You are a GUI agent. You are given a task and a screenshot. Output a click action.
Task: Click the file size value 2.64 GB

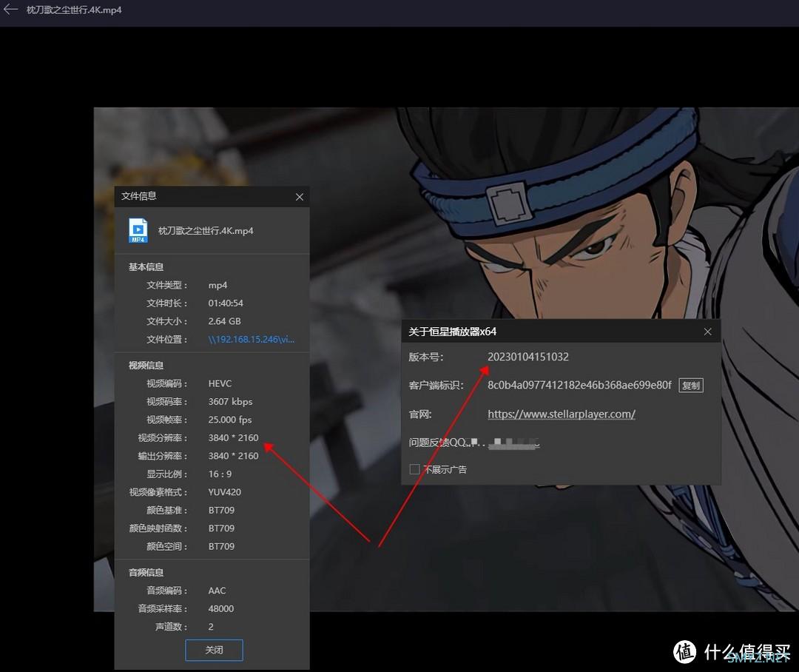pos(225,321)
